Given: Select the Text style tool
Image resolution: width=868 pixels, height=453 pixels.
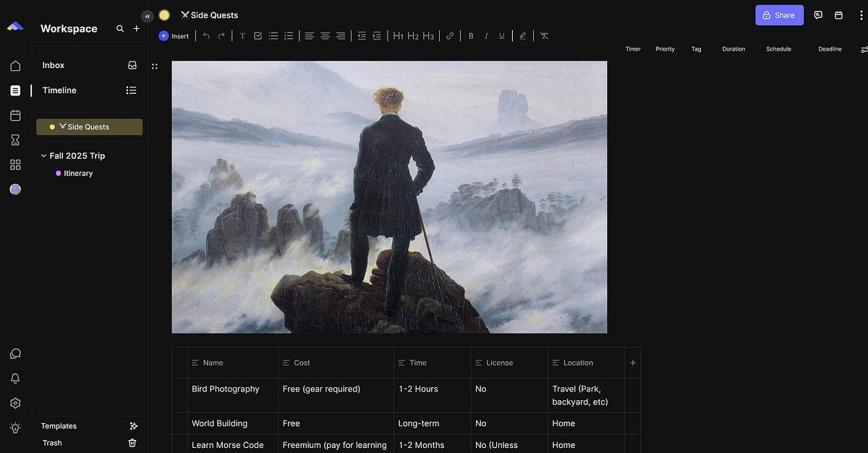Looking at the screenshot, I should click(242, 36).
